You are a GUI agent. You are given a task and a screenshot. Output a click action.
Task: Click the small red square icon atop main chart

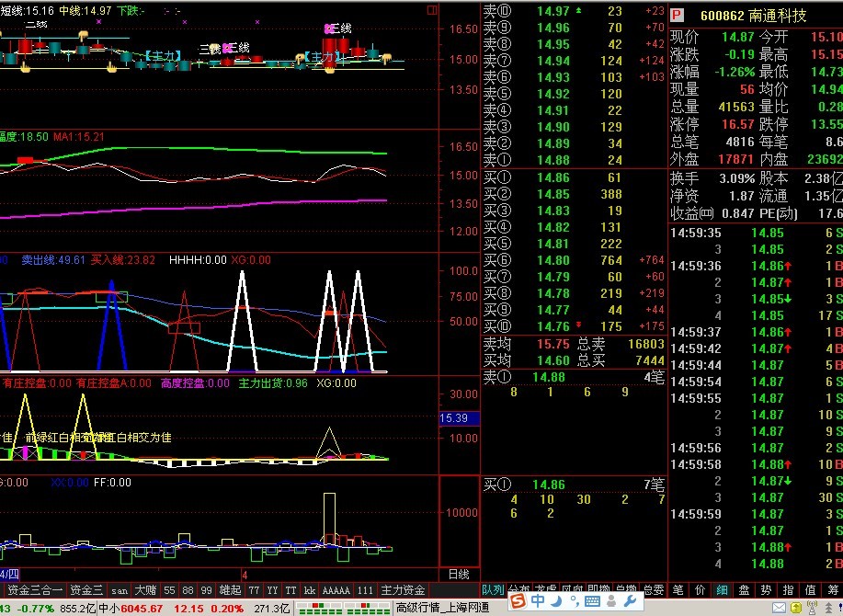[x=432, y=10]
